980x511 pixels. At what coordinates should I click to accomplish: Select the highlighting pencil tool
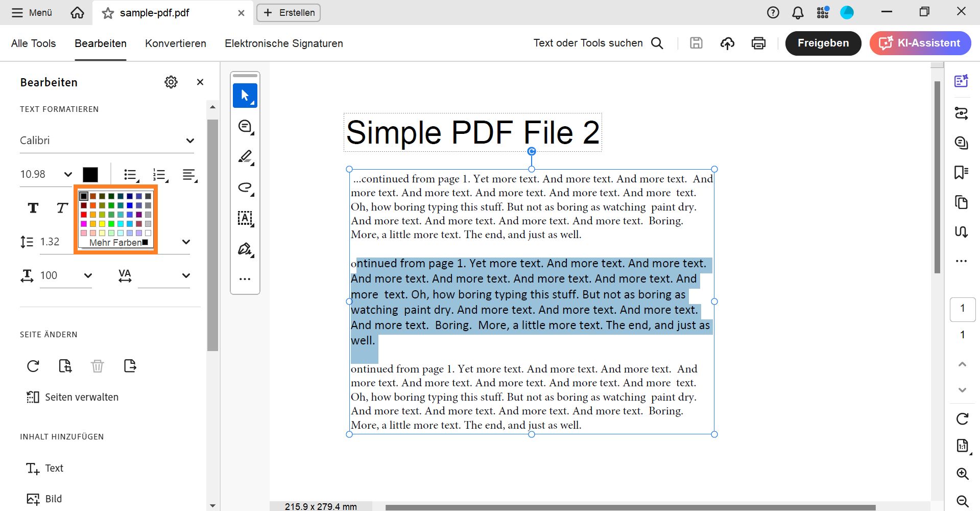tap(245, 157)
